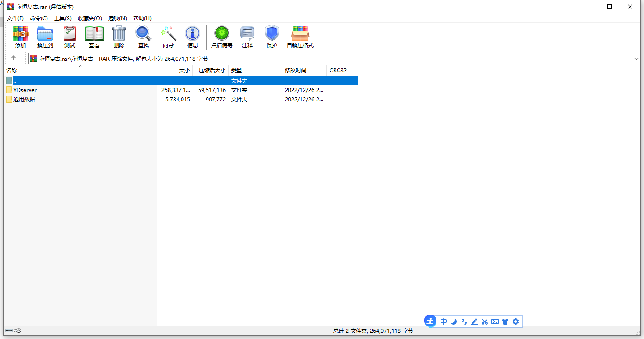Screen dimensions: 644x339
Task: Show archive 信息 (Info) icon
Action: pyautogui.click(x=193, y=34)
